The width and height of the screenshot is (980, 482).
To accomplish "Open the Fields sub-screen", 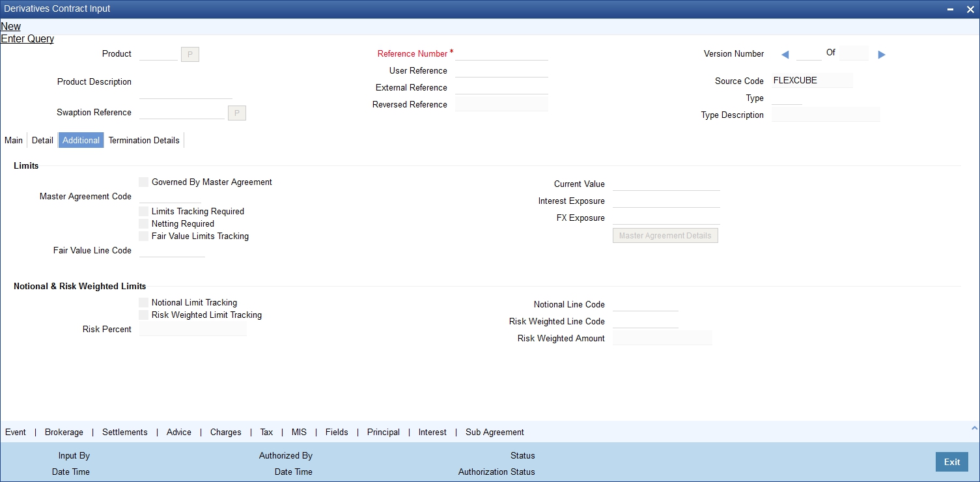I will 337,432.
